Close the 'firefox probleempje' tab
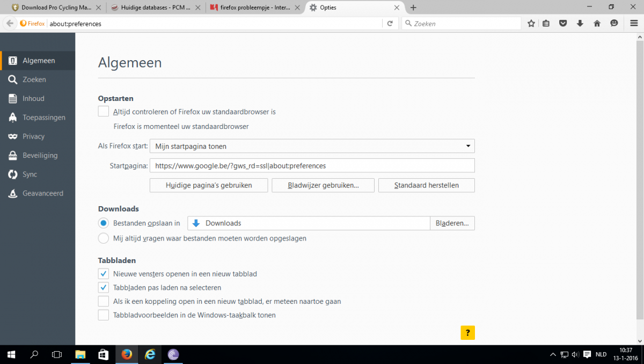Screen dimensions: 644x364 coord(297,8)
